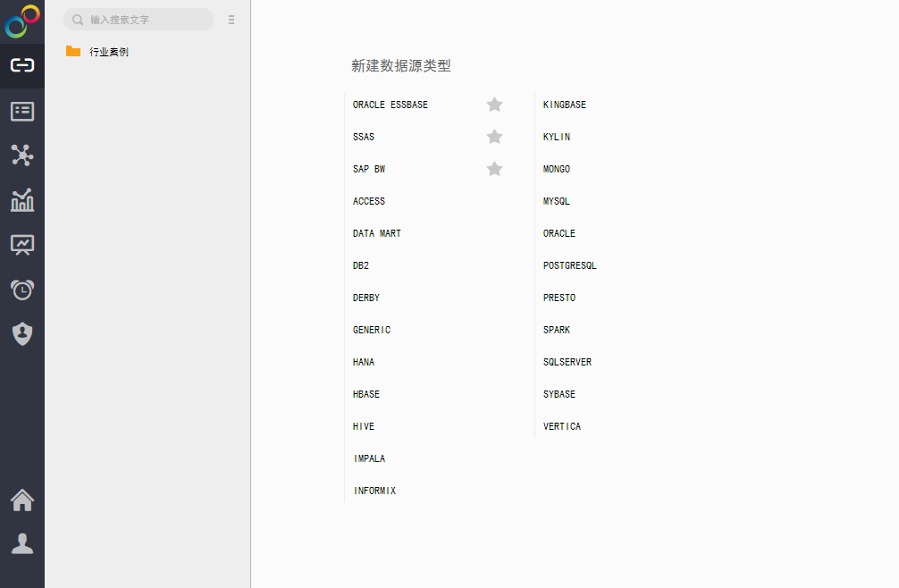Open the dataset list icon in sidebar
This screenshot has width=899, height=588.
(22, 111)
